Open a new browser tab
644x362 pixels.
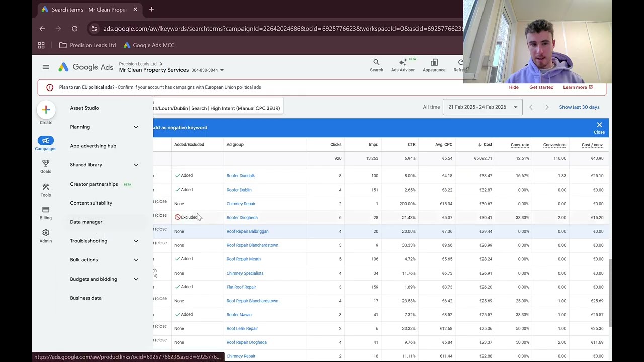(151, 9)
